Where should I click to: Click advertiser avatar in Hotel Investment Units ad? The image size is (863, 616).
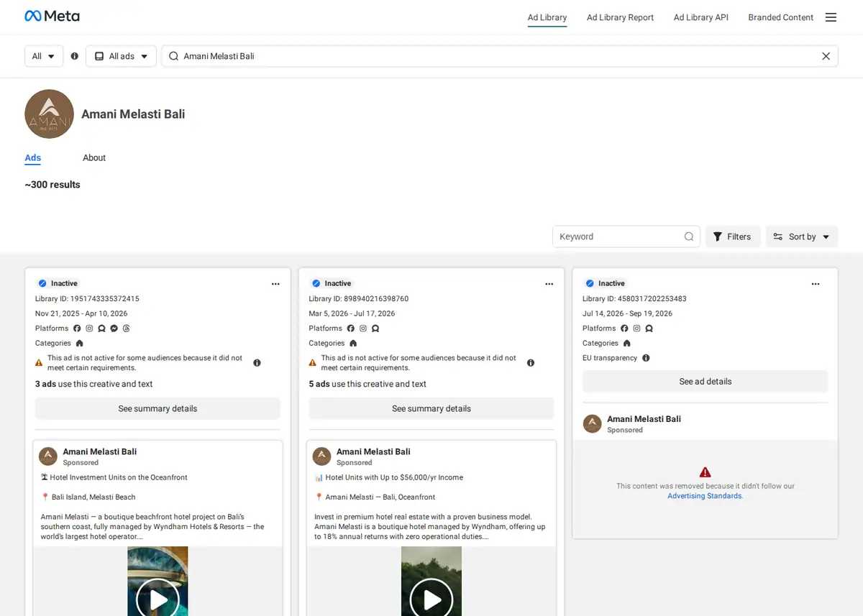tap(48, 456)
